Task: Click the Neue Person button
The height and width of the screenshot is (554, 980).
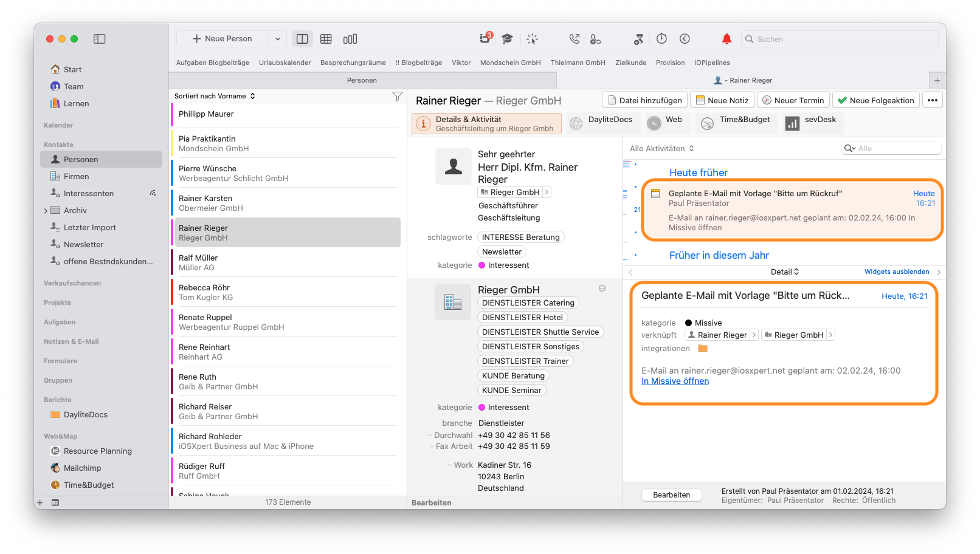Action: coord(223,39)
